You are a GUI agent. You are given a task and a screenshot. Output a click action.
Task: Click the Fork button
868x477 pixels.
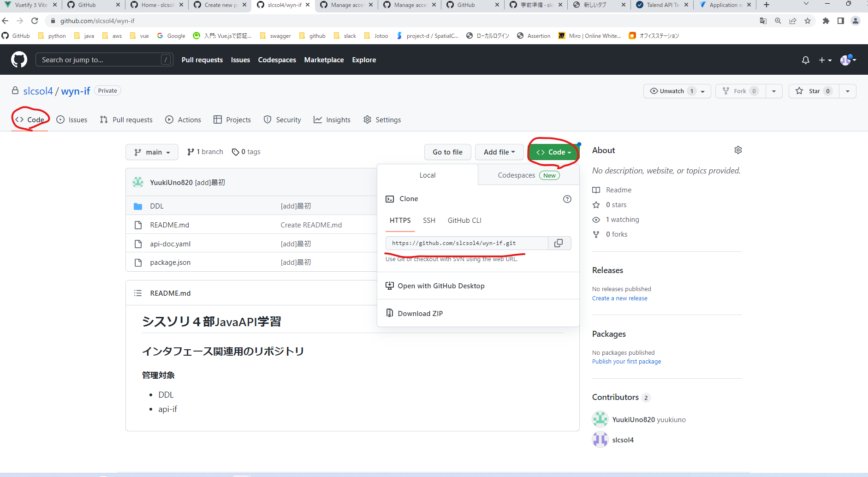741,91
